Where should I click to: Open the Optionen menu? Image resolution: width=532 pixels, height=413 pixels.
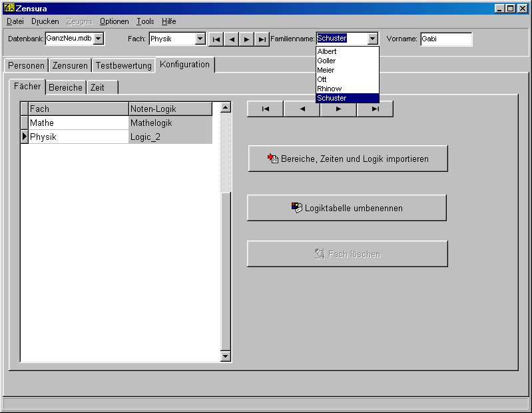click(x=115, y=21)
